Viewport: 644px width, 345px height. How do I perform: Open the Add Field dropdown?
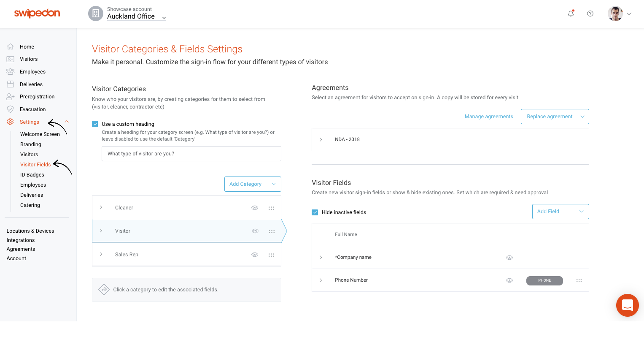560,212
